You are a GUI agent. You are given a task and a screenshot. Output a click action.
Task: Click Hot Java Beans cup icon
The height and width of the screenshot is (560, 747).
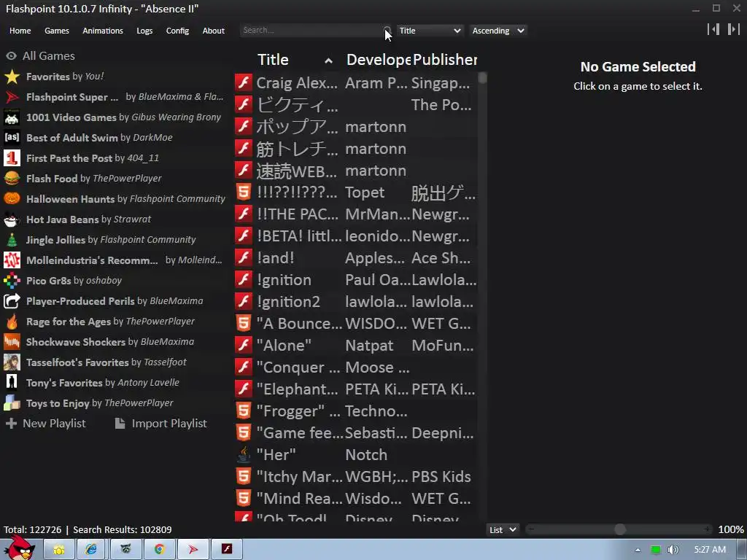[x=12, y=219]
